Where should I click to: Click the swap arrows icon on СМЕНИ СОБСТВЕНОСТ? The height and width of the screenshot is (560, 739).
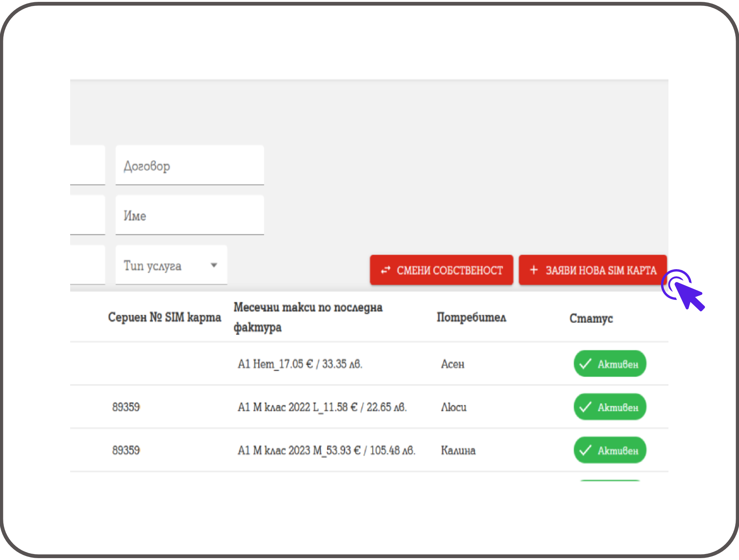click(386, 270)
